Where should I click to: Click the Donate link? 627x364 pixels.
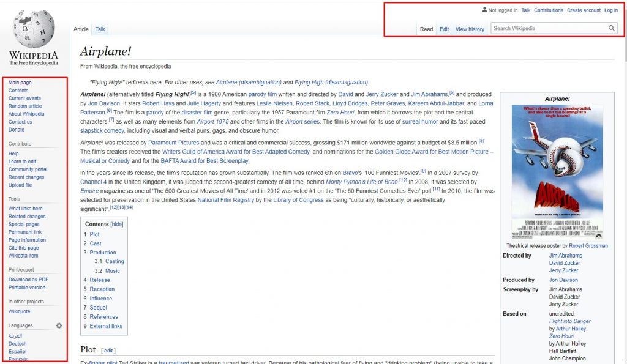tap(17, 130)
